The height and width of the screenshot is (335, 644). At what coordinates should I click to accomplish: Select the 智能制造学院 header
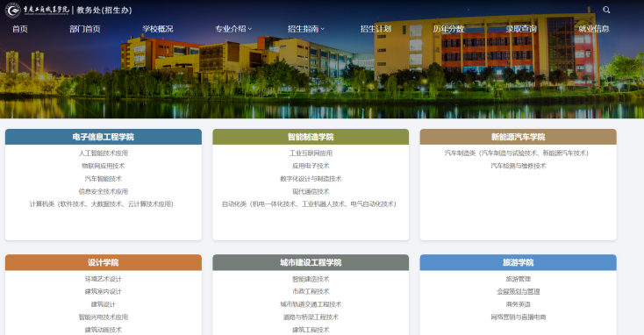click(311, 137)
